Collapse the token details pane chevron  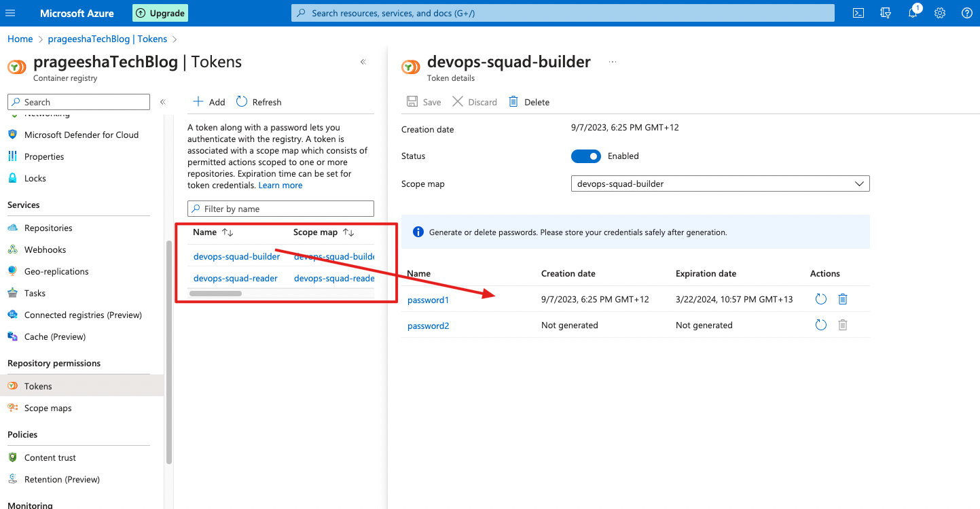[363, 61]
